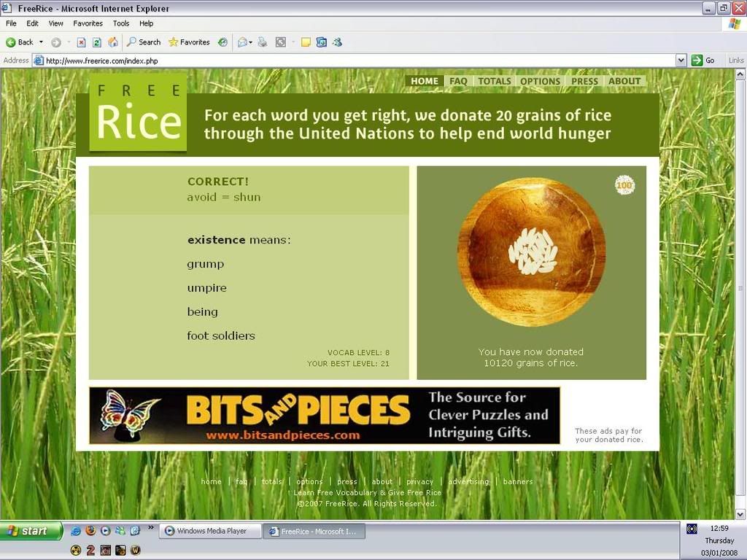747x560 pixels.
Task: Launch Firefox from Quick Launch
Action: click(90, 531)
